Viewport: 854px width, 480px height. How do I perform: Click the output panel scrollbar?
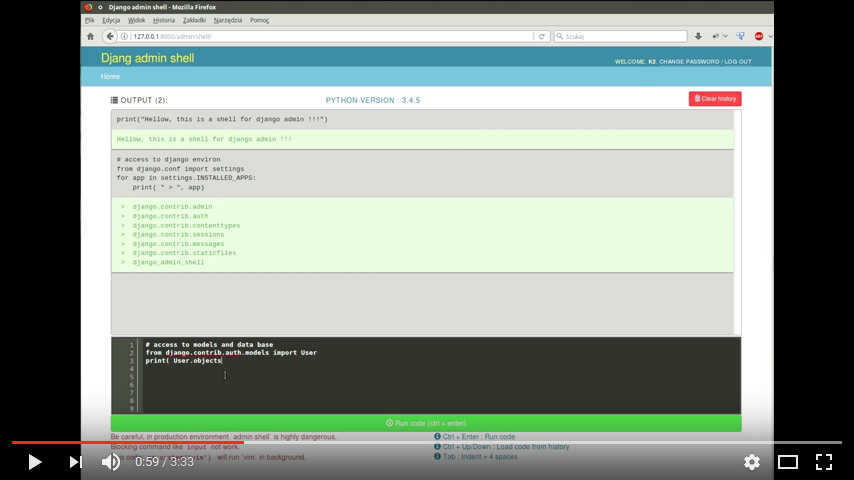(x=737, y=222)
